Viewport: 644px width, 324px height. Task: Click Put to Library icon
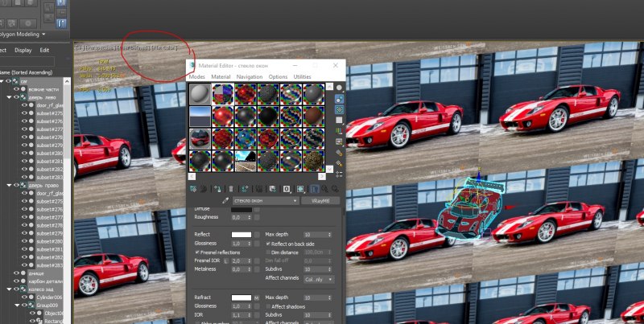[x=273, y=189]
